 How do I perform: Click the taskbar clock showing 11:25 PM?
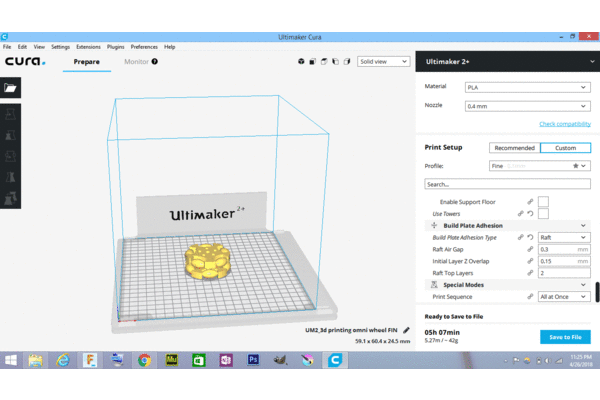[x=581, y=361]
